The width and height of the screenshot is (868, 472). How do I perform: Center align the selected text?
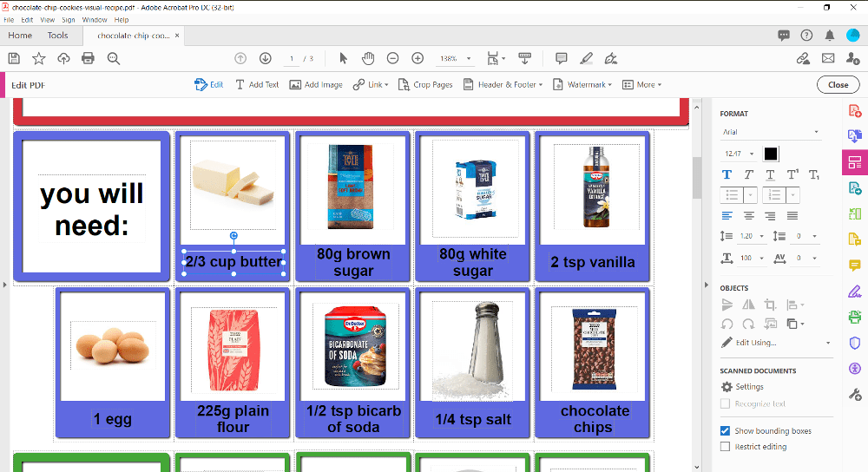[748, 215]
